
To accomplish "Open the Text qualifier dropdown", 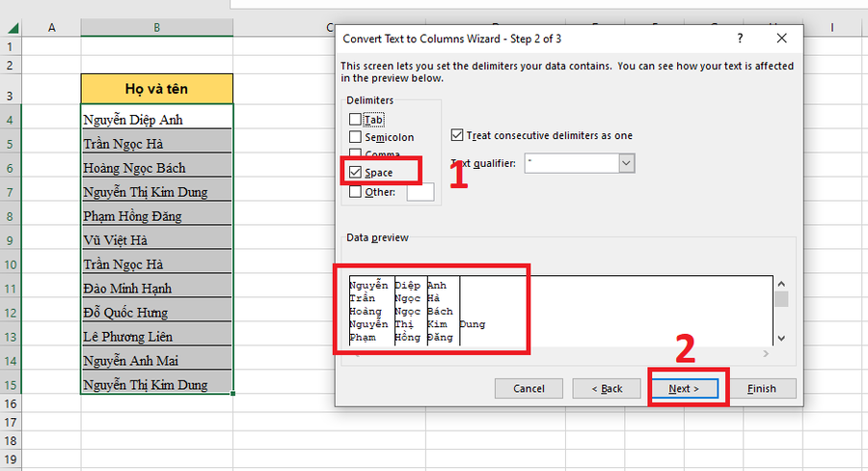I will click(x=626, y=163).
